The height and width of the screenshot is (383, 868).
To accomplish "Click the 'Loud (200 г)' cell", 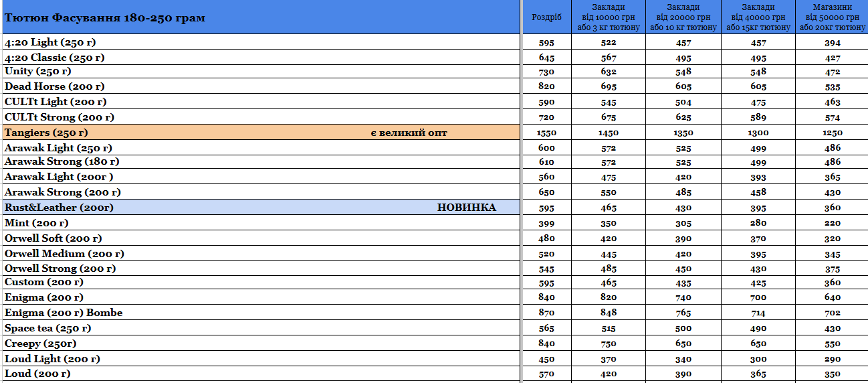I will [x=260, y=374].
